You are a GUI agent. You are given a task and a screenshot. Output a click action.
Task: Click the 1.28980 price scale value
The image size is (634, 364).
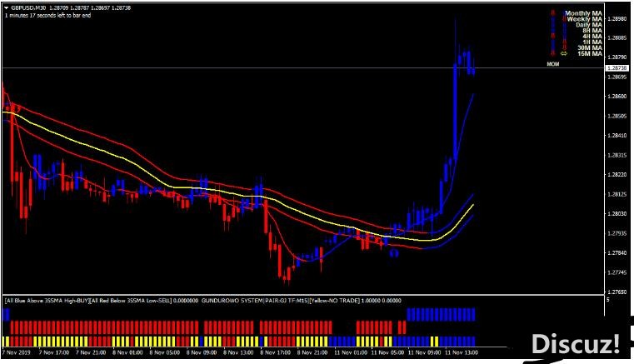[x=617, y=18]
